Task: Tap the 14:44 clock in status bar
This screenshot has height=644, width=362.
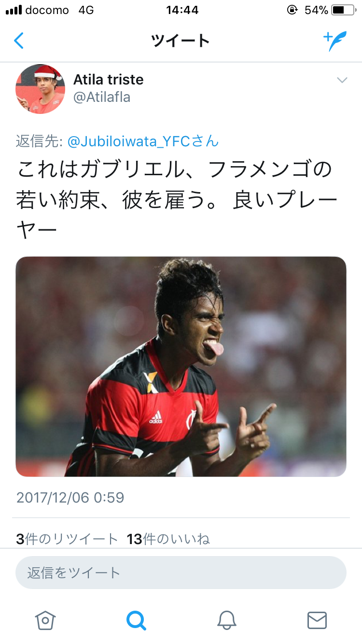Action: (182, 10)
